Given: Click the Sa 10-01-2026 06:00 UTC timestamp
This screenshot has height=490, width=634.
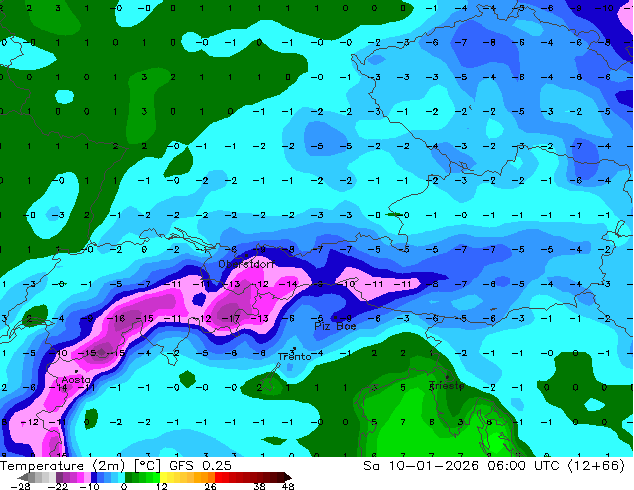Looking at the screenshot, I should pos(461,466).
